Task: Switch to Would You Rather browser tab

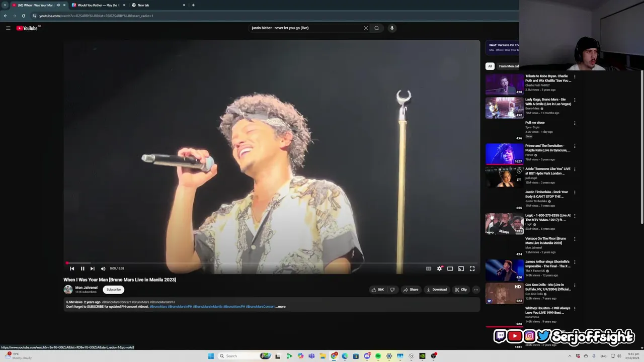Action: pyautogui.click(x=99, y=5)
